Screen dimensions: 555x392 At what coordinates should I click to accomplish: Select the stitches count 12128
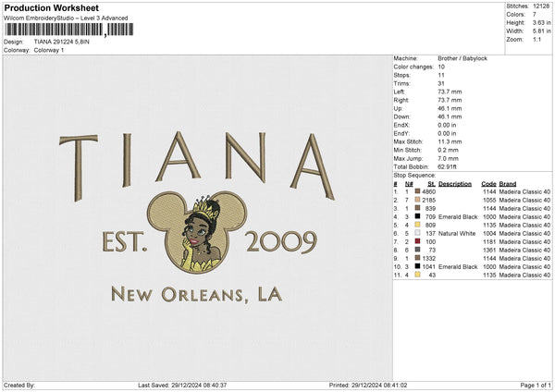click(541, 6)
